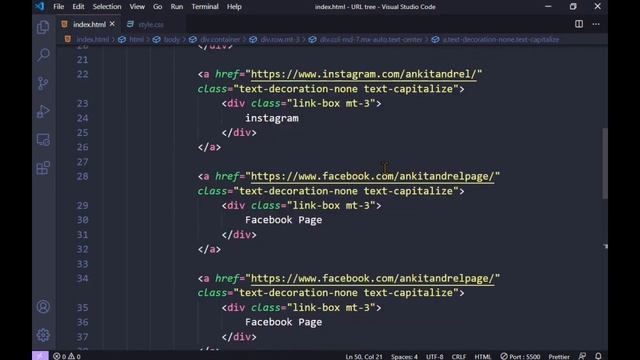Click facebook URL on line 34
This screenshot has width=640, height=360.
click(x=372, y=278)
